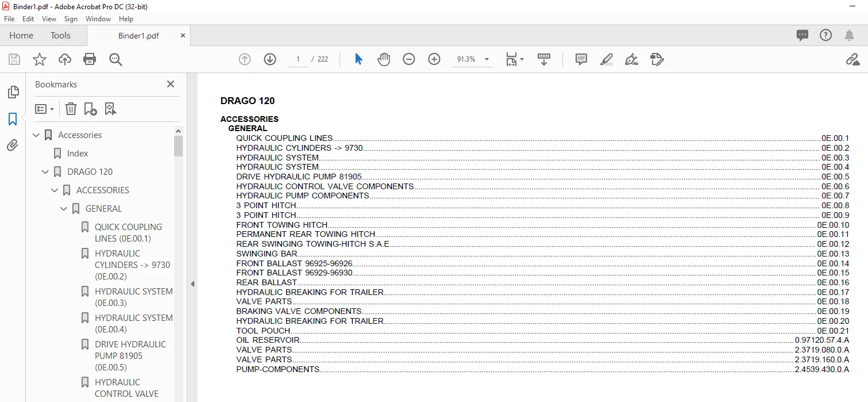
Task: Go to QUICK COUPLING LINES bookmark
Action: point(129,232)
